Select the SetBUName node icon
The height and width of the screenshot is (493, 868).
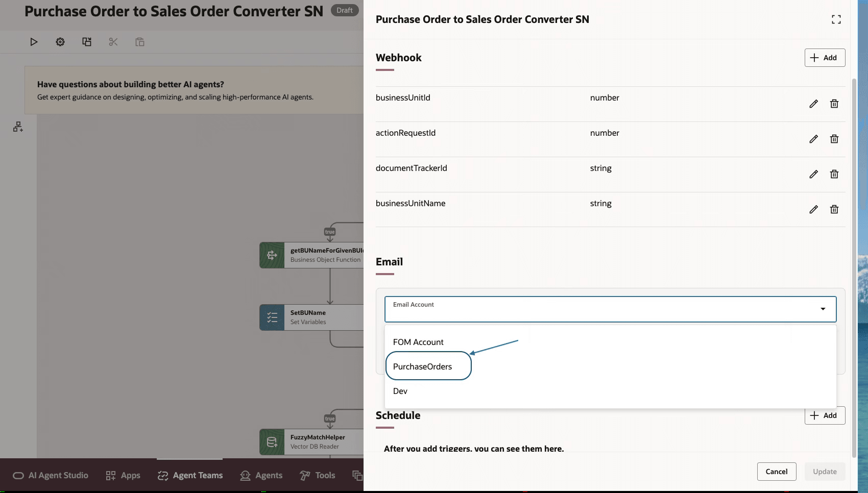(272, 317)
